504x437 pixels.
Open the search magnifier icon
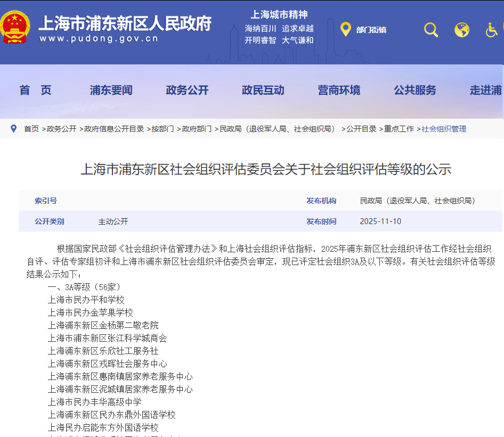430,30
